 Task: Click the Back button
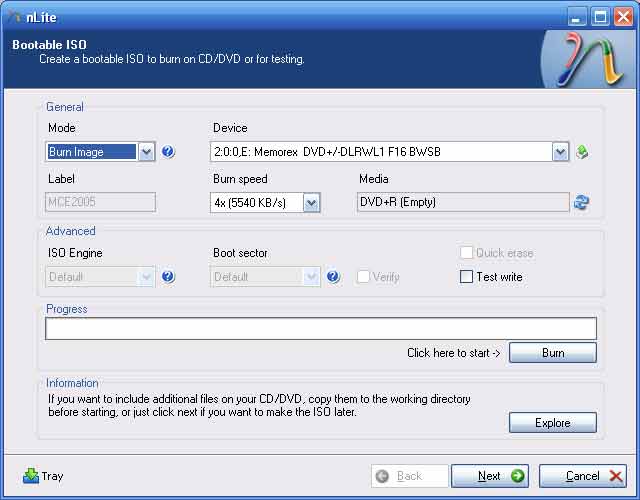point(410,476)
